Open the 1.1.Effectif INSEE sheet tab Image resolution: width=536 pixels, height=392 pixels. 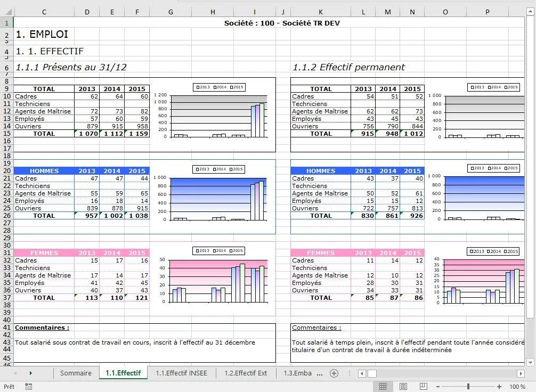pyautogui.click(x=182, y=373)
